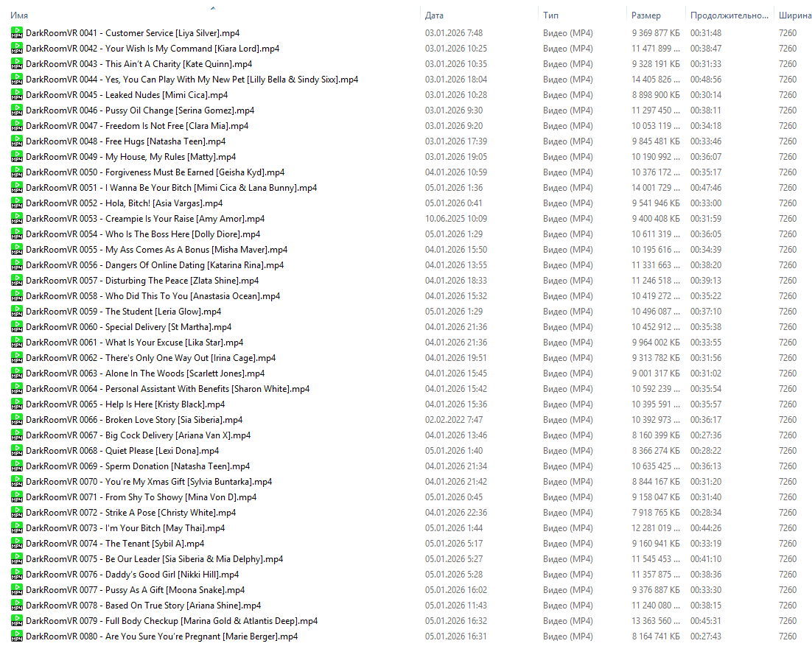Sort by the Продолжительность column header
812x649 pixels.
tap(729, 15)
